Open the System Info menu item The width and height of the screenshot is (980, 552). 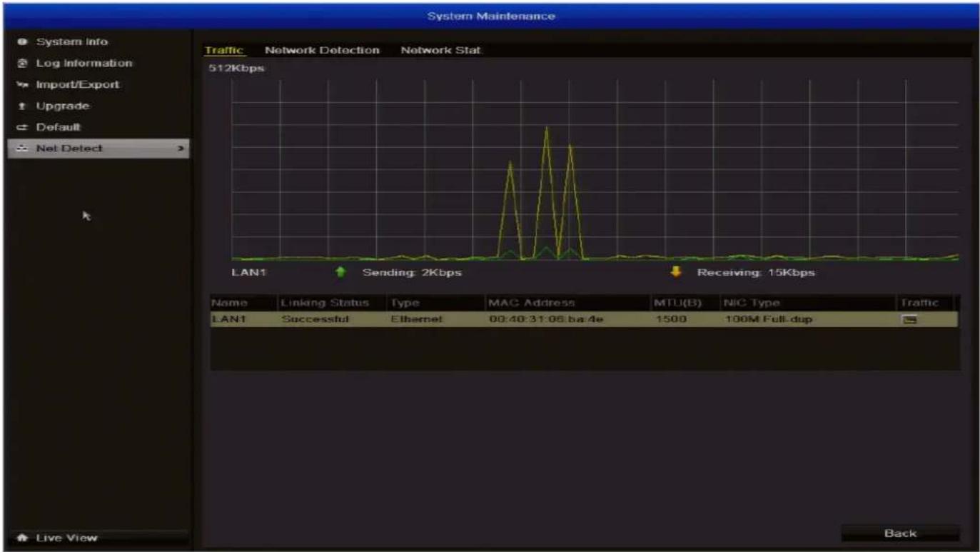(72, 42)
